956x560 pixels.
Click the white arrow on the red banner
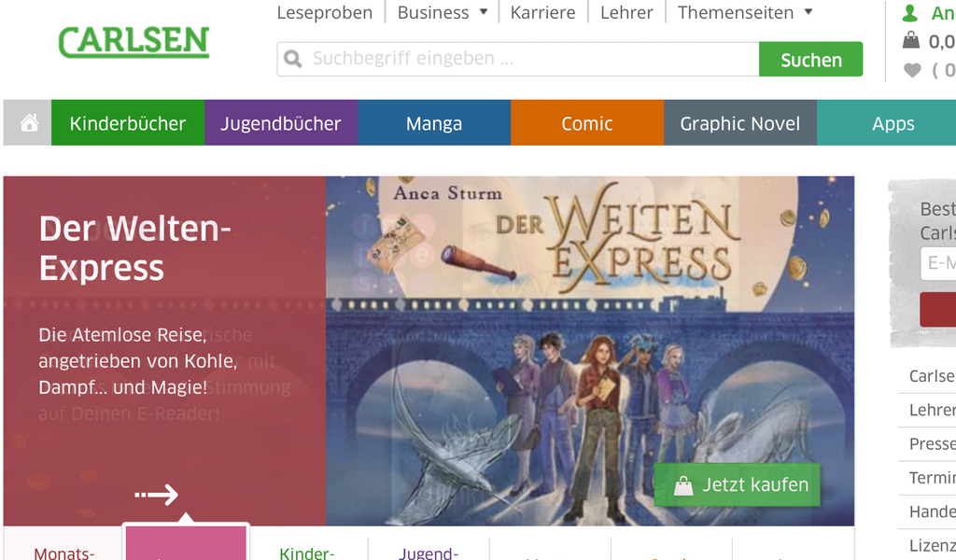tap(156, 494)
